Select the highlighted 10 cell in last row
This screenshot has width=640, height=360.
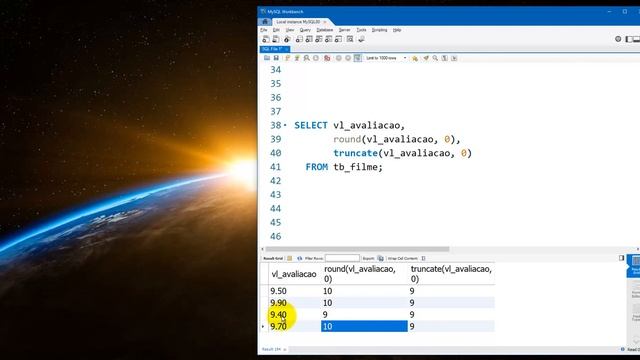click(364, 327)
